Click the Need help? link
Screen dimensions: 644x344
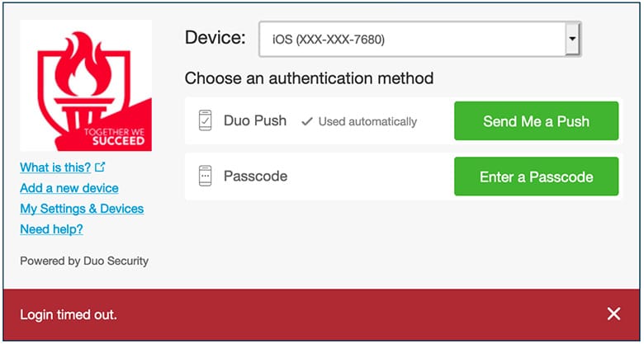(52, 229)
